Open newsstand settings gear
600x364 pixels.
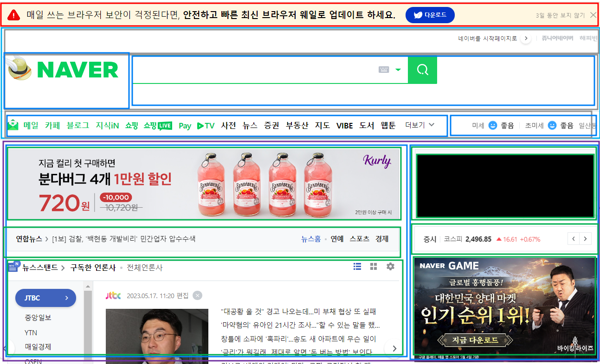click(391, 266)
